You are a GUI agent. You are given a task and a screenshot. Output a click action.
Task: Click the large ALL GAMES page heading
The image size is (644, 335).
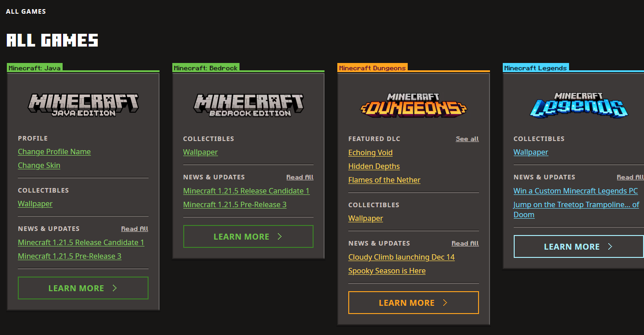tap(52, 40)
